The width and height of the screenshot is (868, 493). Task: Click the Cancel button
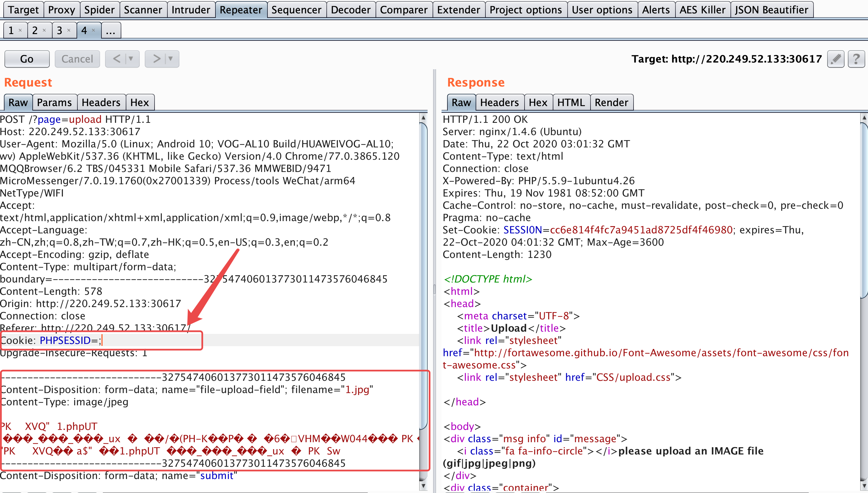[x=77, y=59]
